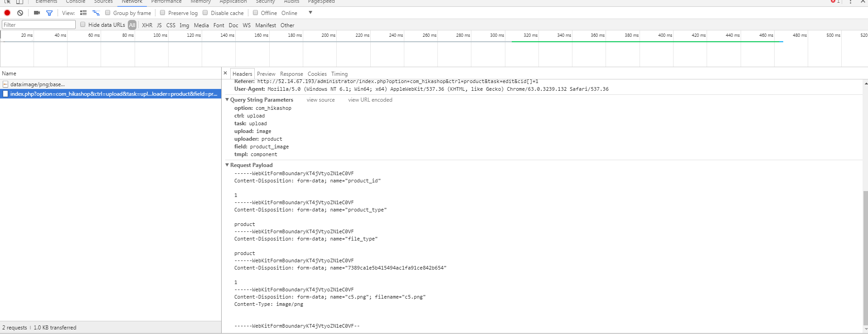The width and height of the screenshot is (868, 334).
Task: Click the 'field: product_image' parameter
Action: pyautogui.click(x=262, y=147)
